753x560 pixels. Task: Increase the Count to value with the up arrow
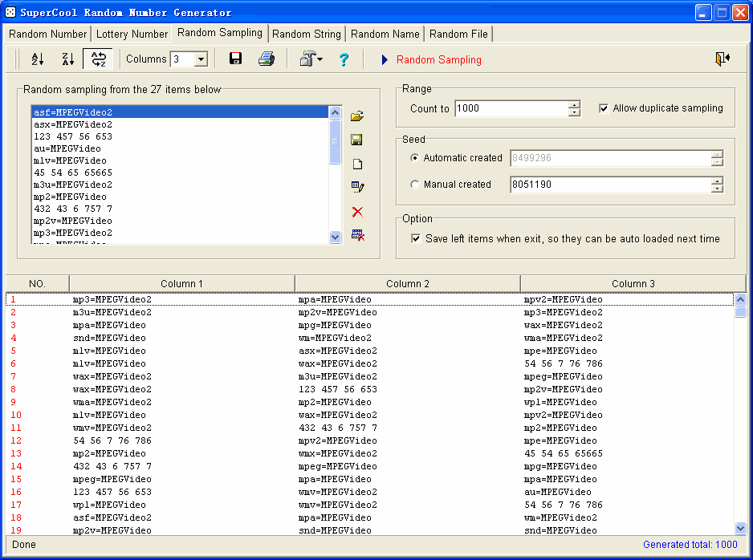point(574,104)
